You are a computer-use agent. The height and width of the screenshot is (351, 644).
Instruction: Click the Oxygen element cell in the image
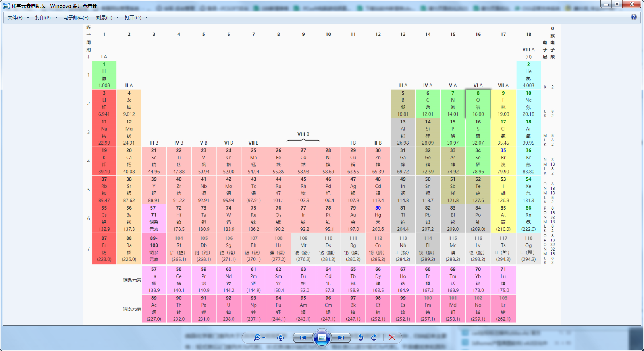pyautogui.click(x=478, y=104)
